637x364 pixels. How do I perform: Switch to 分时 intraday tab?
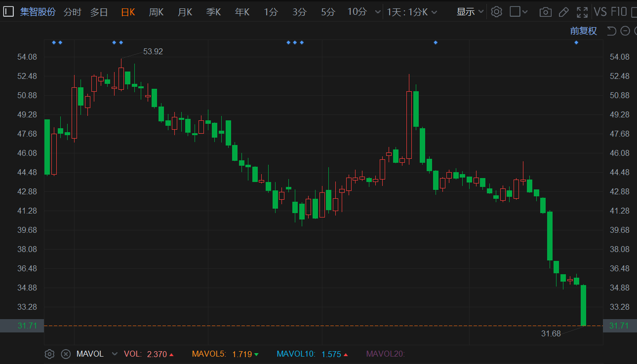click(x=73, y=12)
